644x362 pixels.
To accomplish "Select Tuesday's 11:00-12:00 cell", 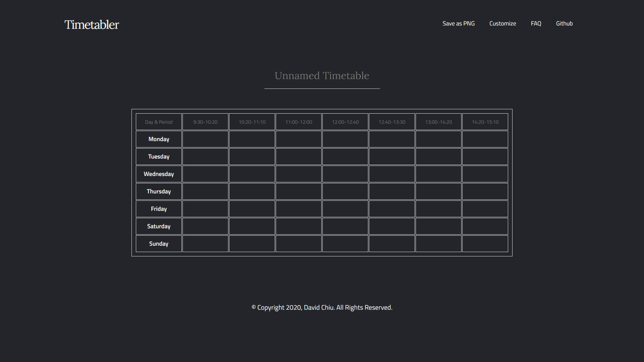I will click(x=299, y=157).
